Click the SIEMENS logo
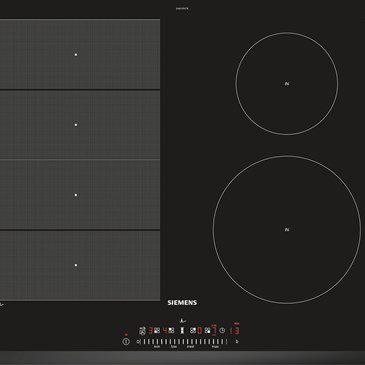The image size is (365, 365). pos(182,303)
